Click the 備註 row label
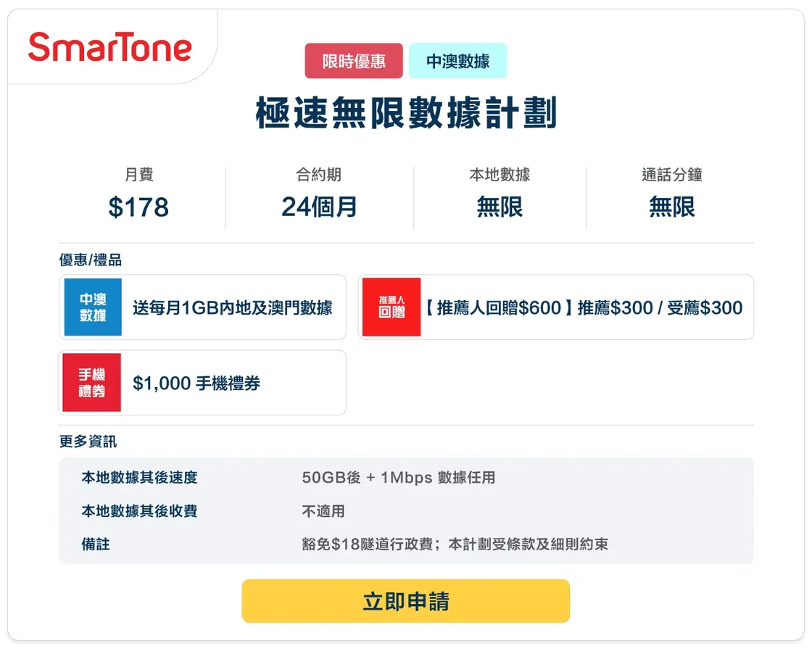The image size is (812, 651). tap(96, 544)
